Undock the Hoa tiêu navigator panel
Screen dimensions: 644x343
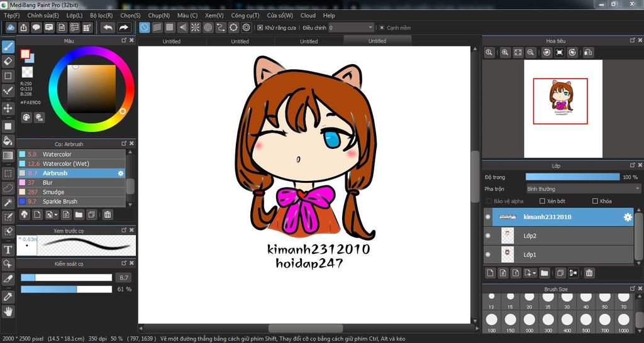633,40
